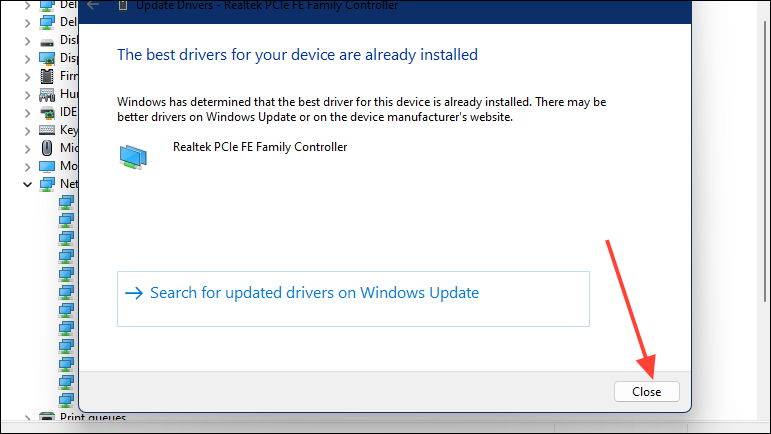Click the vertical scrollbar on the right side
This screenshot has width=771, height=434.
[x=767, y=162]
